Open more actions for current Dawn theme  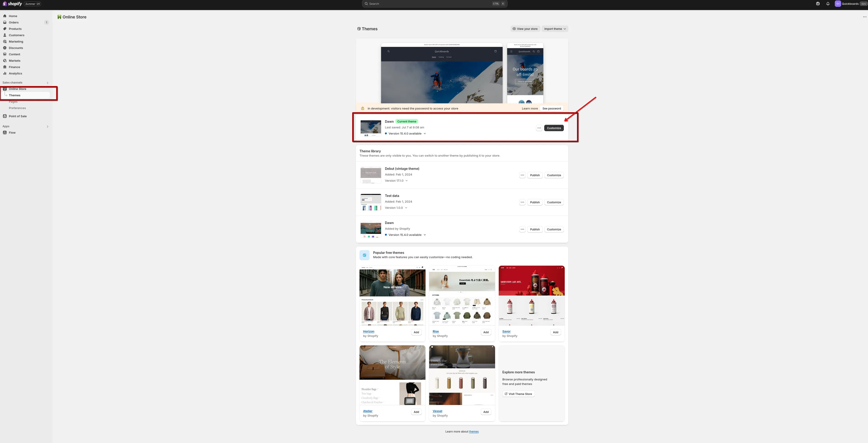point(539,128)
